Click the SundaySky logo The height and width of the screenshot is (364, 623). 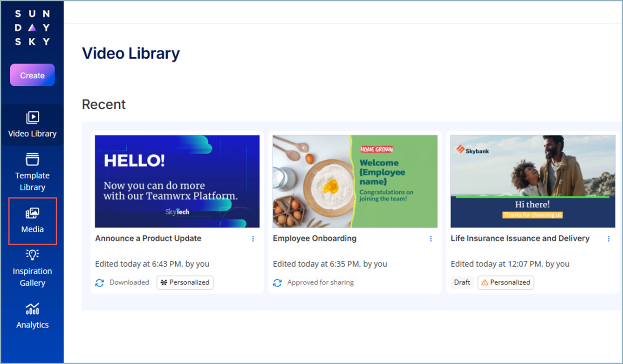pyautogui.click(x=32, y=28)
